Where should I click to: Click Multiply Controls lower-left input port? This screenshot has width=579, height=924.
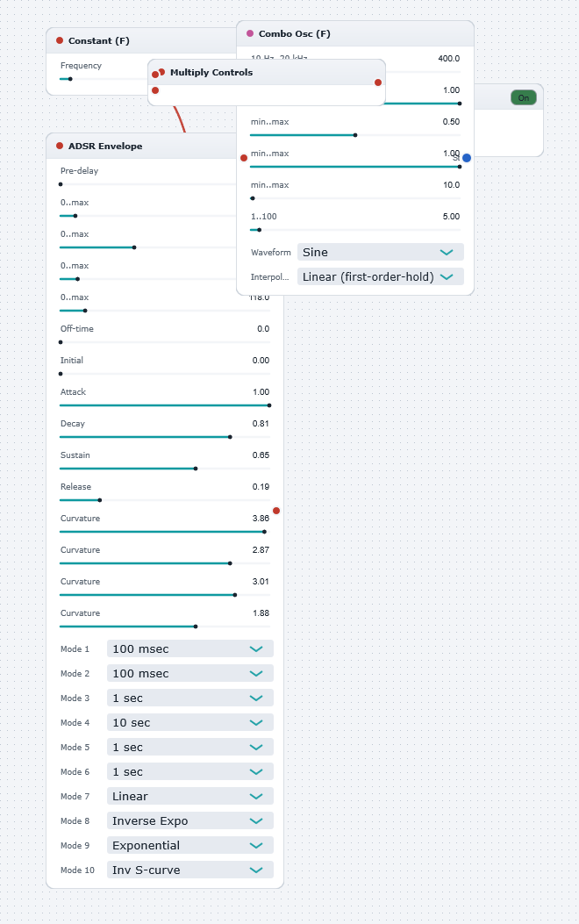coord(155,90)
